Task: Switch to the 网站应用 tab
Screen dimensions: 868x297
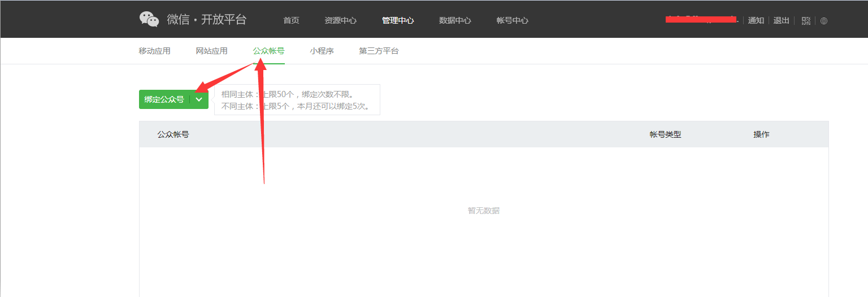Action: tap(211, 51)
